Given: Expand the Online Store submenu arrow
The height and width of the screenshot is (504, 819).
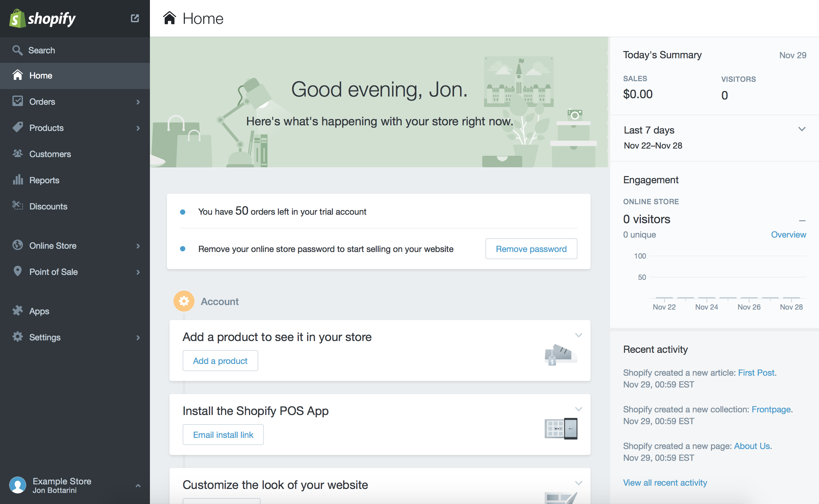Looking at the screenshot, I should tap(138, 246).
